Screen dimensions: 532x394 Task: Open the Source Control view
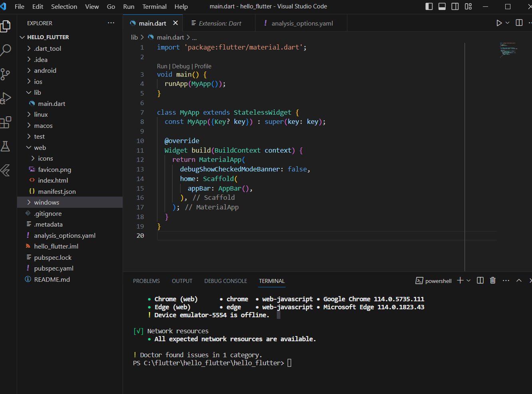click(6, 74)
